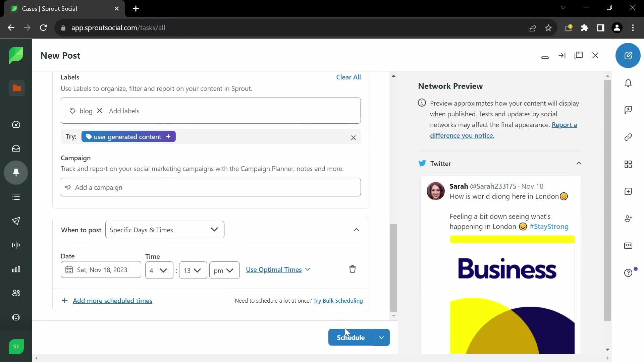Open the people/audience icon in sidebar

[16, 293]
